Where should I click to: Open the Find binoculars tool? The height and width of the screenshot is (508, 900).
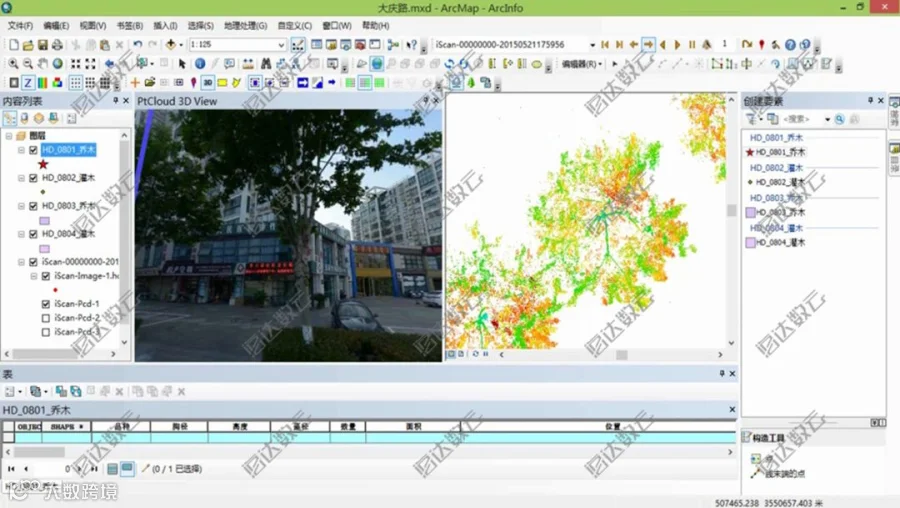pyautogui.click(x=266, y=64)
